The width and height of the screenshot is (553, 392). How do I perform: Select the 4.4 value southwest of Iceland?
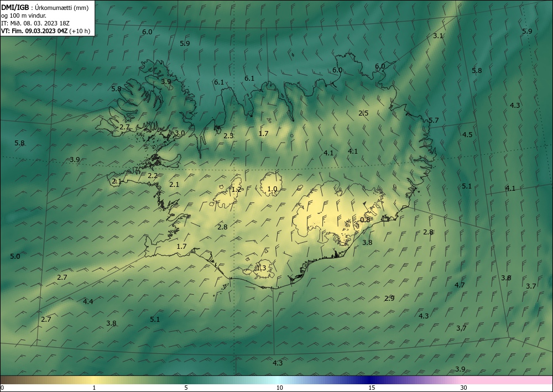tap(88, 301)
